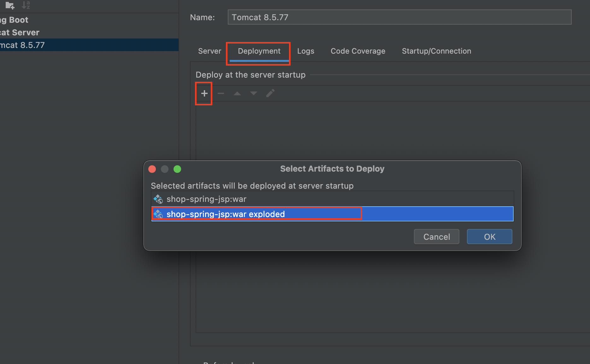Viewport: 590px width, 364px height.
Task: Select the Tomcat Server node in the tree
Action: click(x=89, y=32)
